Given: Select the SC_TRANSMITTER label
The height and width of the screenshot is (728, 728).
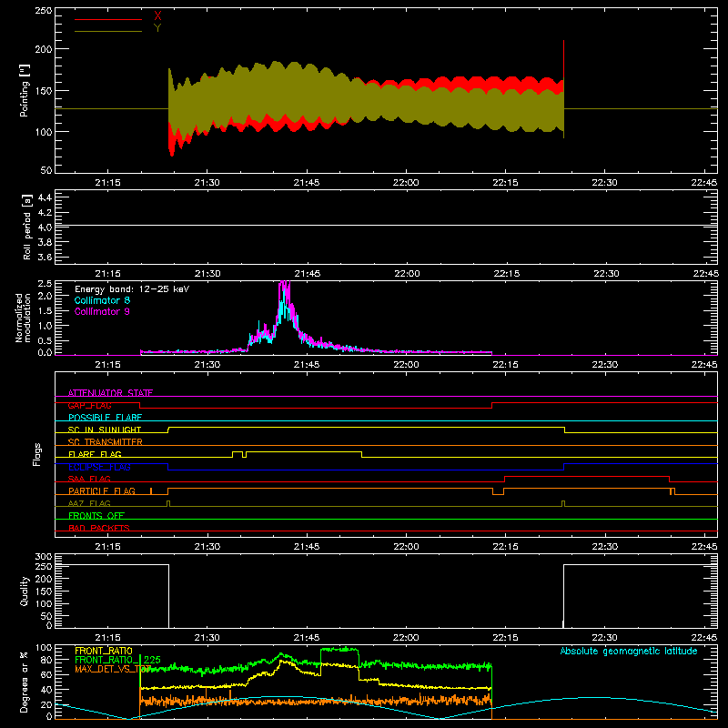Looking at the screenshot, I should click(x=106, y=441).
